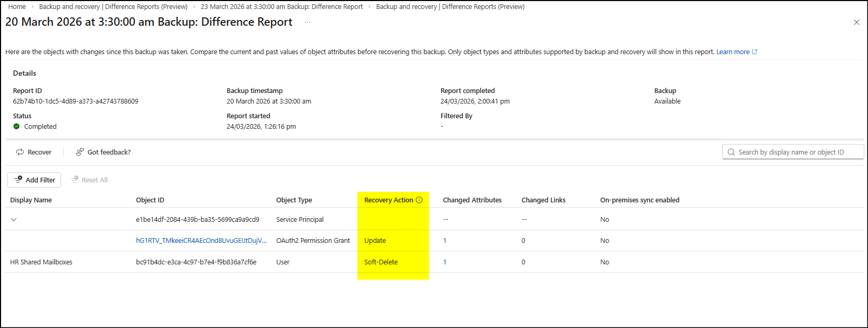Collapse the Service Principal row chevron

pos(14,219)
